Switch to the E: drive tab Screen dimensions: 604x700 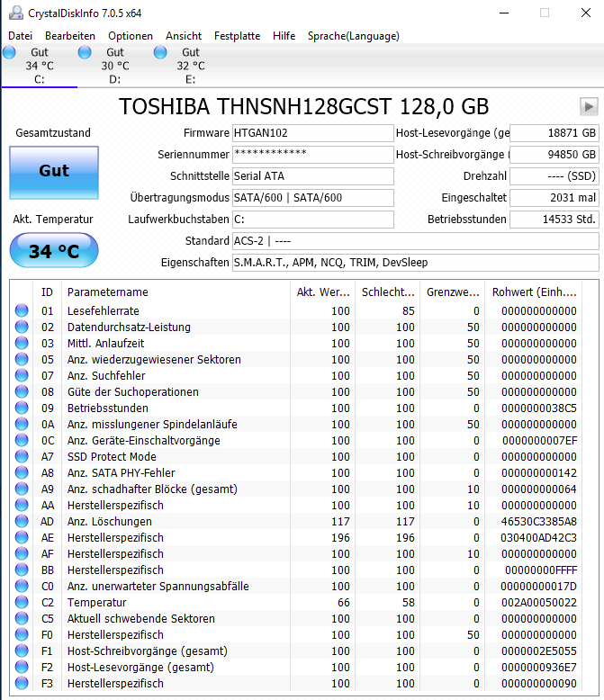[191, 66]
